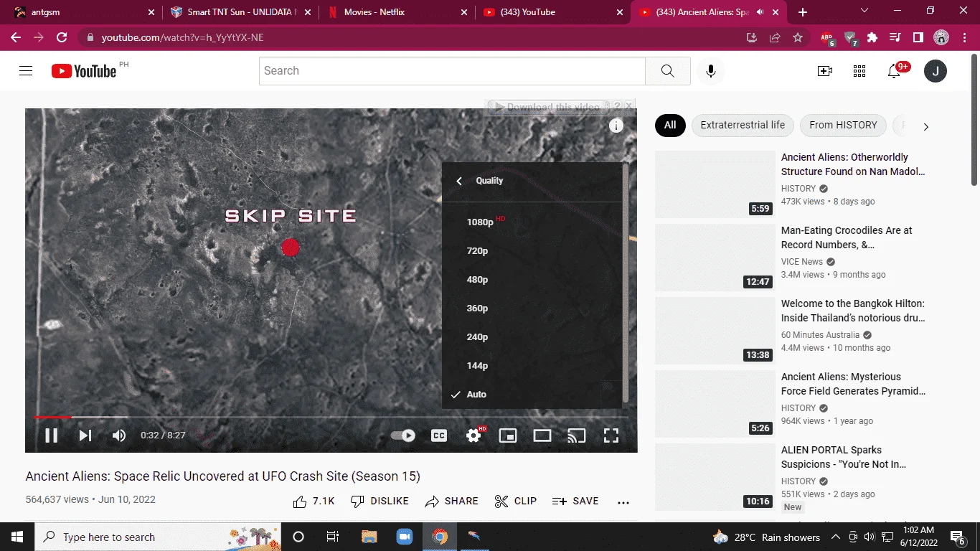Open Windows Start menu

tap(17, 537)
